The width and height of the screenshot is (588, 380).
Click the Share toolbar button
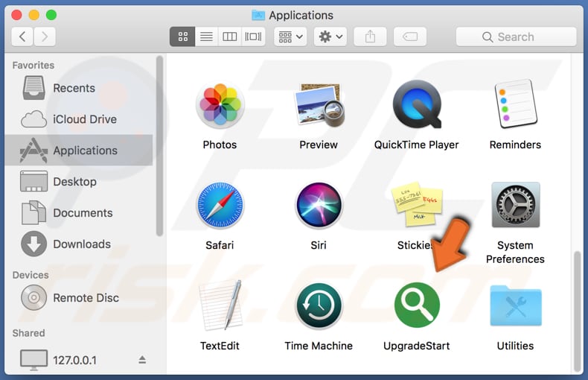tap(370, 37)
